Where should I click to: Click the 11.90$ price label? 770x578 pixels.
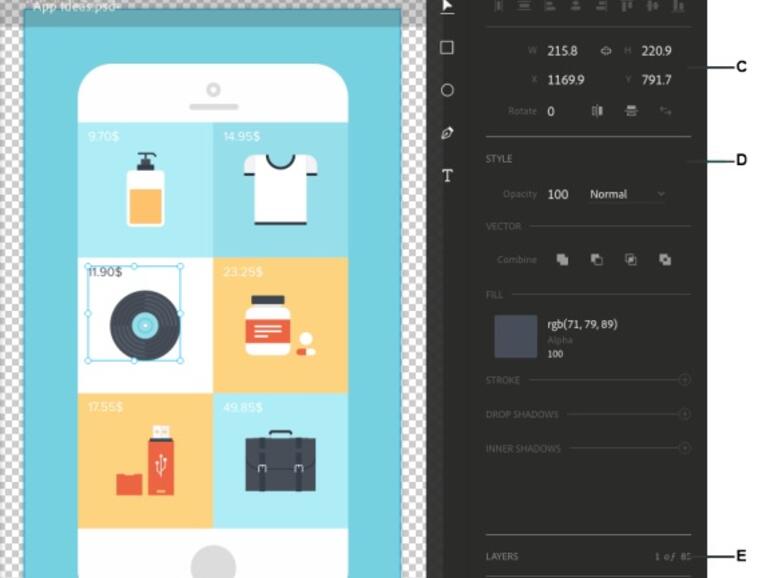click(105, 272)
